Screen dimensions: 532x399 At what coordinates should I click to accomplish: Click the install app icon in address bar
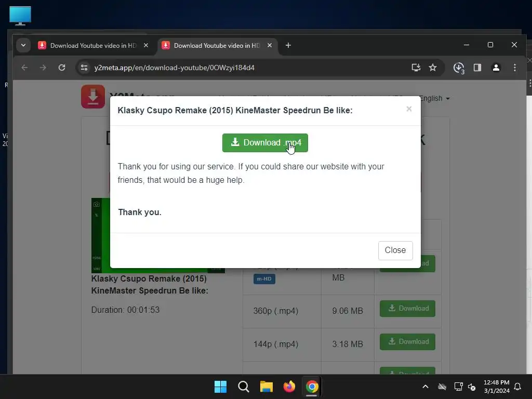pos(416,68)
